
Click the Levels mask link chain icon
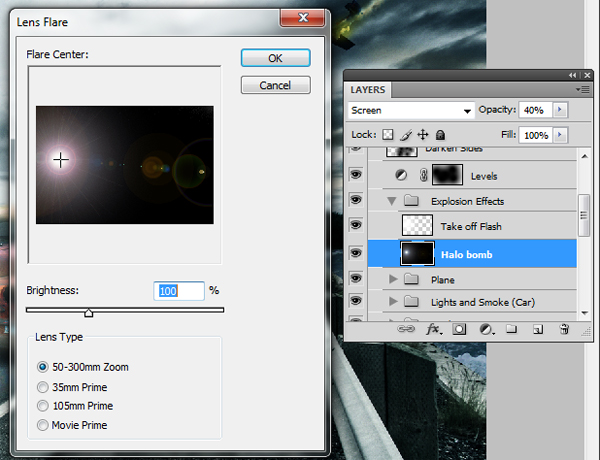(x=423, y=175)
